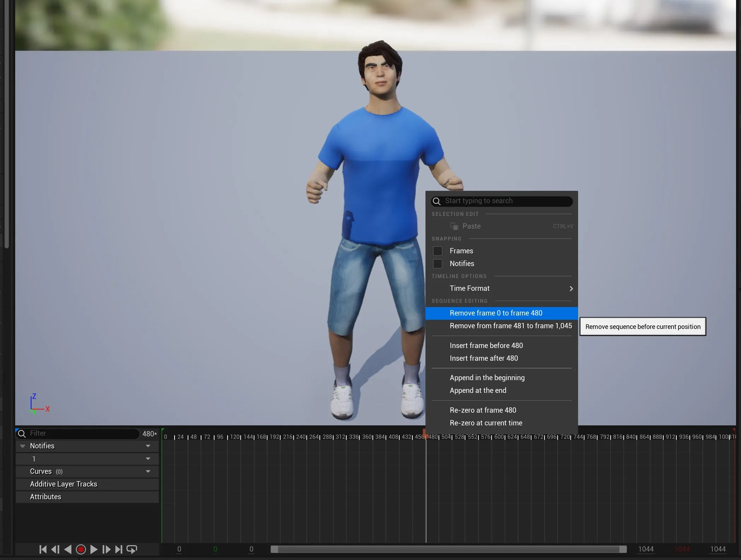
Task: Jump to the first frame
Action: click(x=43, y=549)
